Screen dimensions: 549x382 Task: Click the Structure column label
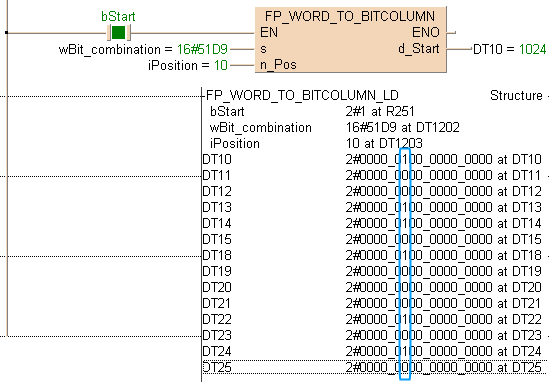tap(516, 96)
